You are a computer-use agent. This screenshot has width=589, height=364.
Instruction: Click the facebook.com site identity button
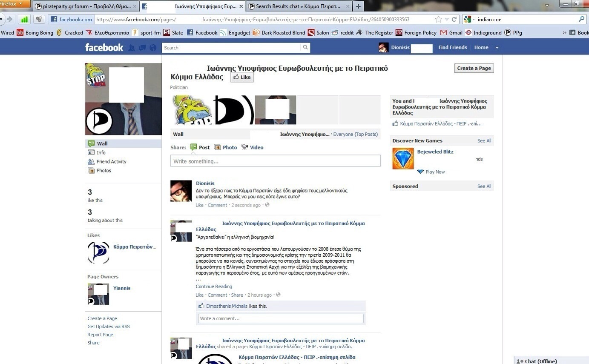click(72, 19)
